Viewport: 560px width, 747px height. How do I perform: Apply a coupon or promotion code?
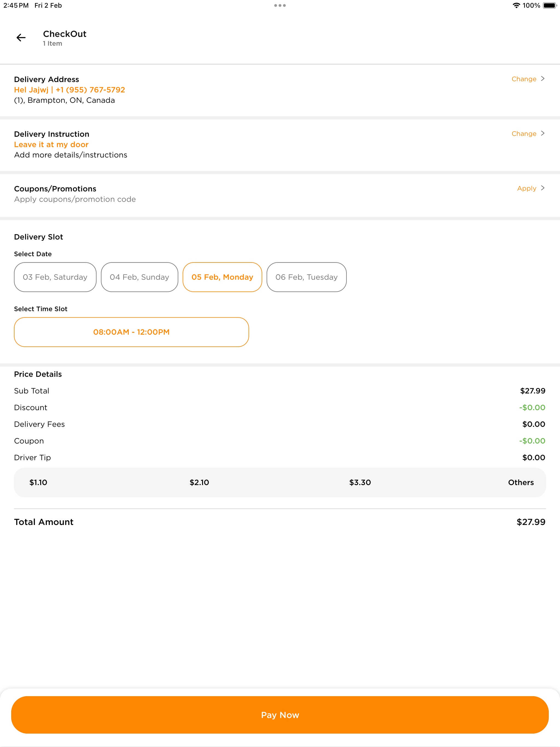(527, 188)
